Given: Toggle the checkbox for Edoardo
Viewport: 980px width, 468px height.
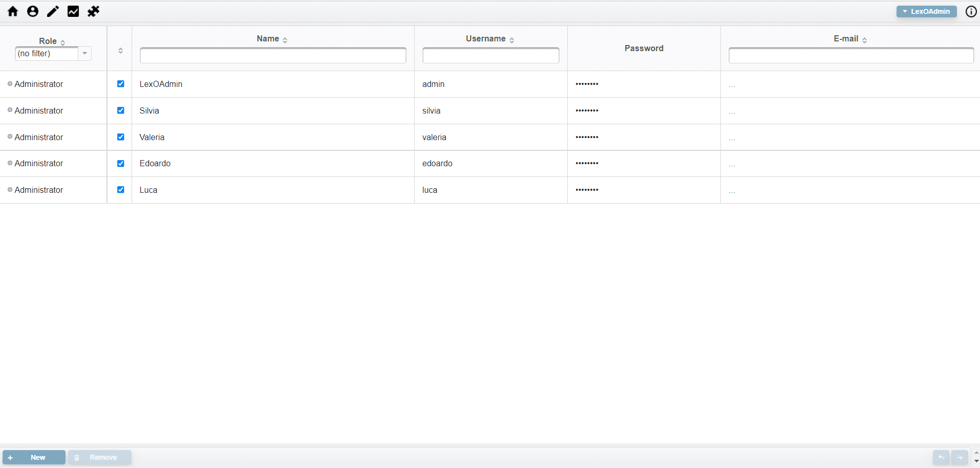Looking at the screenshot, I should [x=121, y=164].
